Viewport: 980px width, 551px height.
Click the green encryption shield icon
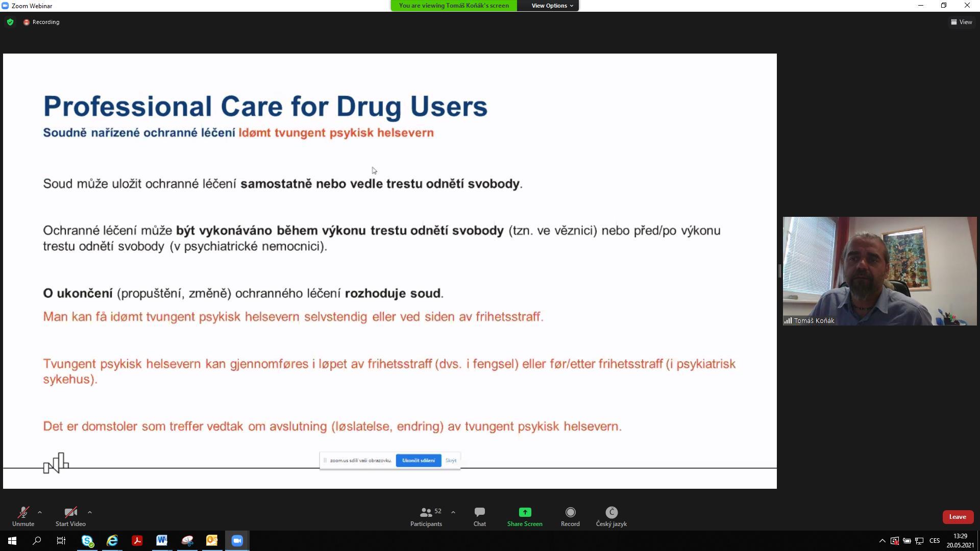10,22
